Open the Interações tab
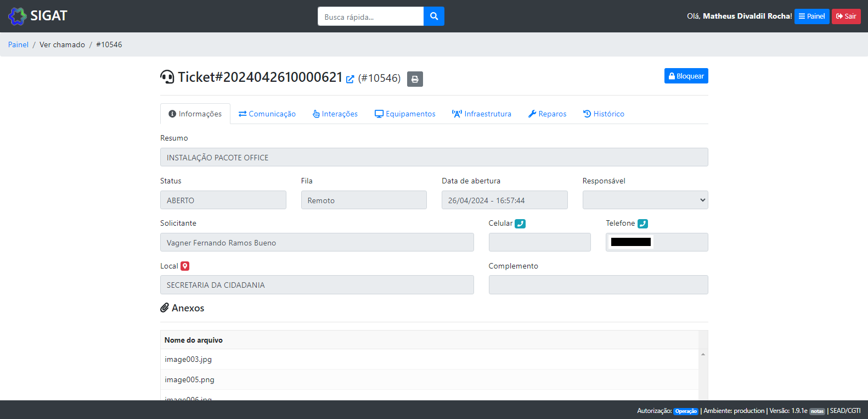The image size is (868, 419). [335, 114]
